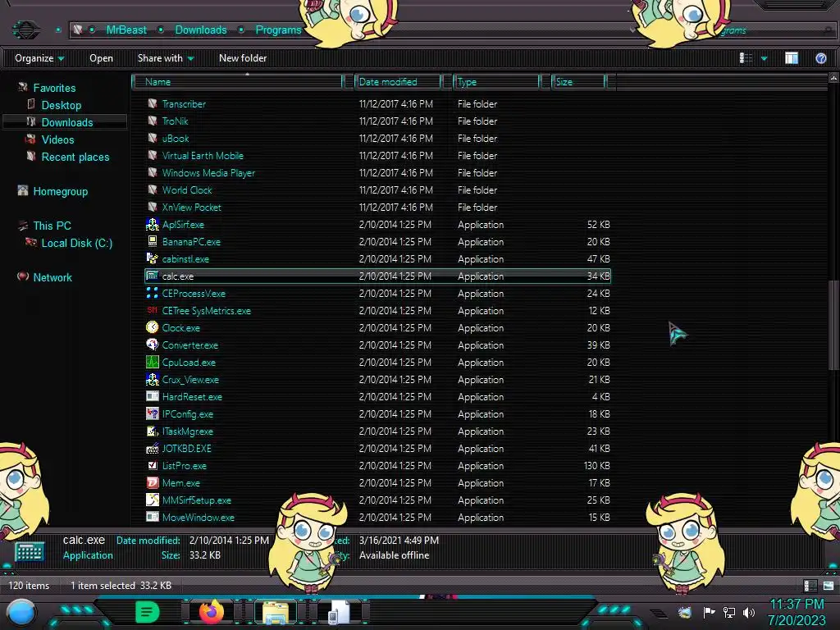Select Favorites in navigation pane
840x630 pixels.
(54, 88)
